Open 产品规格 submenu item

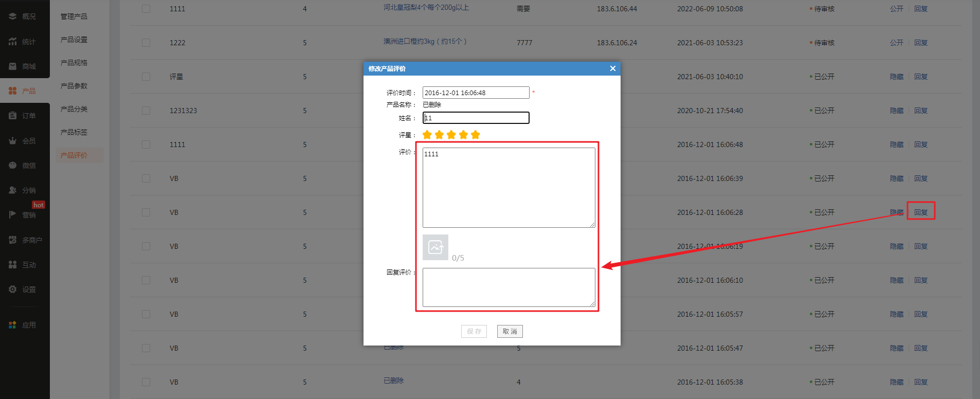(x=74, y=63)
